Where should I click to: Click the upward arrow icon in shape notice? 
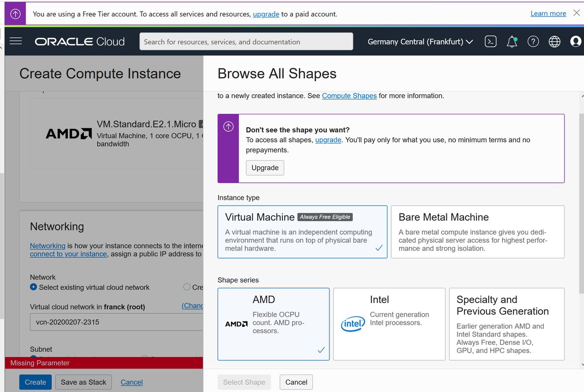click(228, 127)
